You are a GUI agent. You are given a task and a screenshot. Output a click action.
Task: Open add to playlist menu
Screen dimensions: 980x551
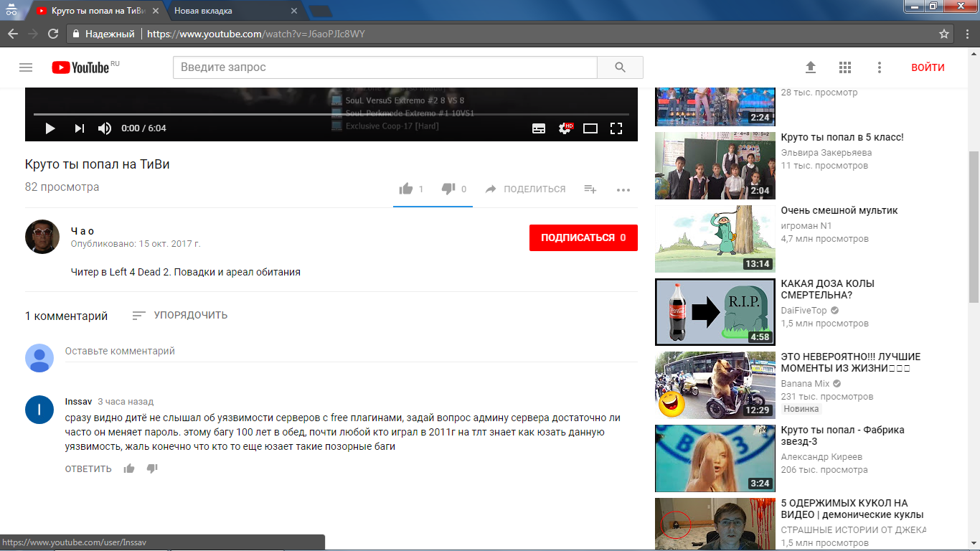pyautogui.click(x=590, y=189)
